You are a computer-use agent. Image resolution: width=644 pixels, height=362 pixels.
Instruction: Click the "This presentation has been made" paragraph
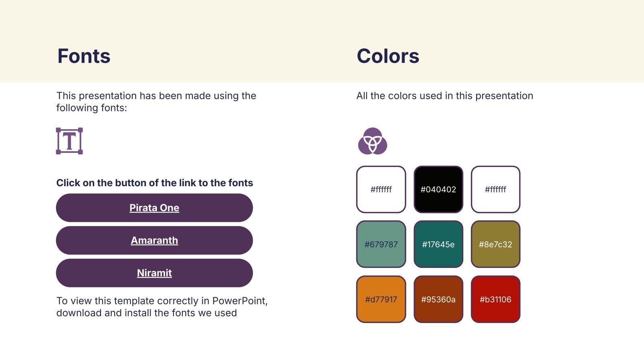tap(156, 102)
